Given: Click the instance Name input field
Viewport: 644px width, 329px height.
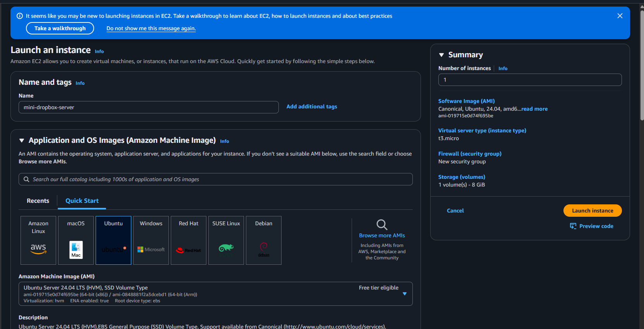Looking at the screenshot, I should point(149,107).
